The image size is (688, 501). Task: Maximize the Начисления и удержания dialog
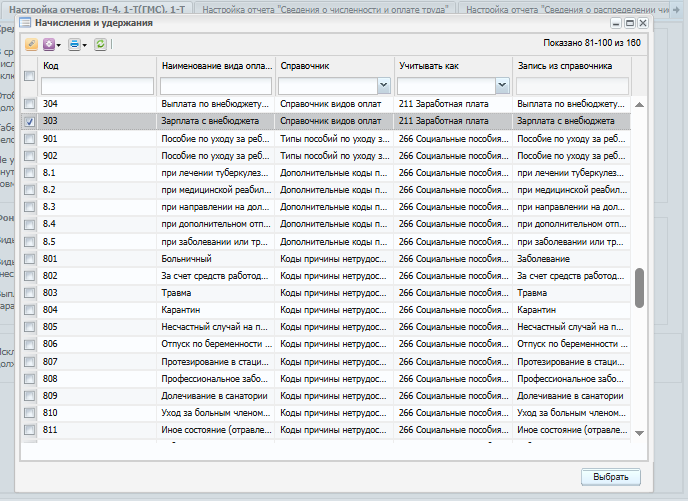click(x=630, y=23)
